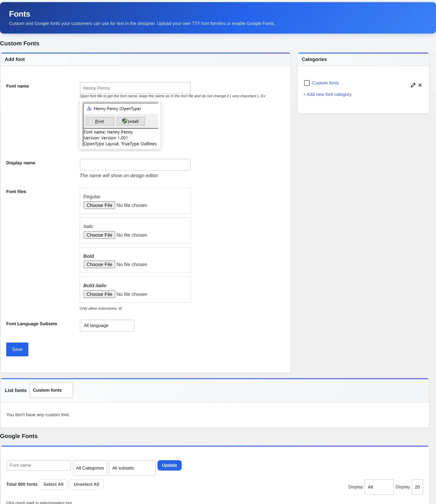Click the pencil edit icon for Custom fonts category
Viewport: 436px width, 504px height.
[413, 85]
